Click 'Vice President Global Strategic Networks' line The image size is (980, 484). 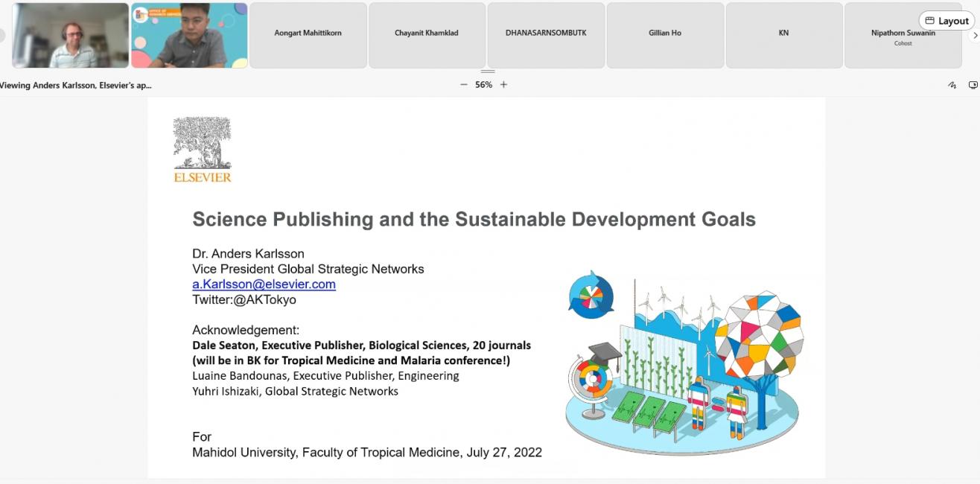point(308,269)
